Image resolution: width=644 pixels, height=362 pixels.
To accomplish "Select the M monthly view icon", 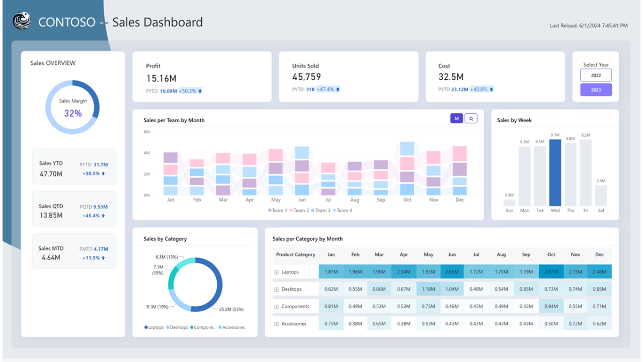I will pyautogui.click(x=456, y=118).
